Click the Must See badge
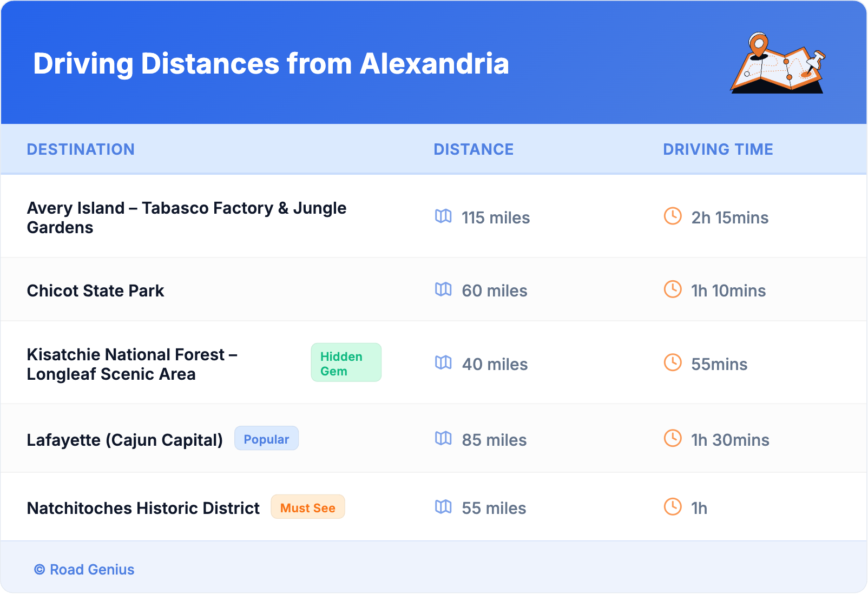Image resolution: width=868 pixels, height=594 pixels. pyautogui.click(x=308, y=507)
